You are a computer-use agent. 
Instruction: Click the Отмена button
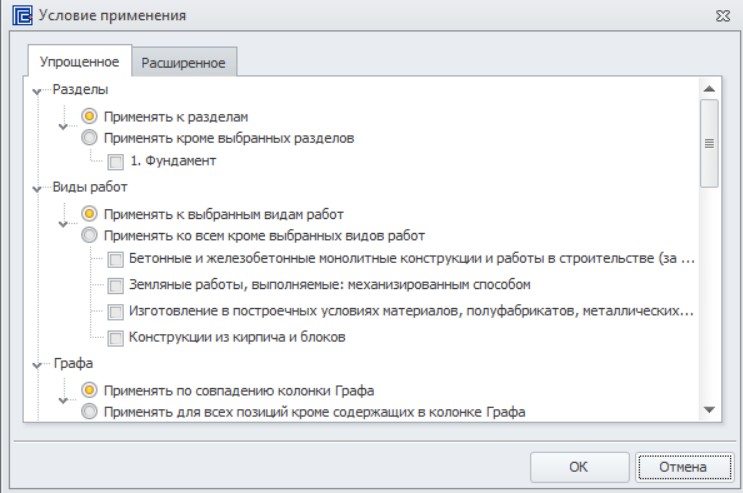(683, 467)
